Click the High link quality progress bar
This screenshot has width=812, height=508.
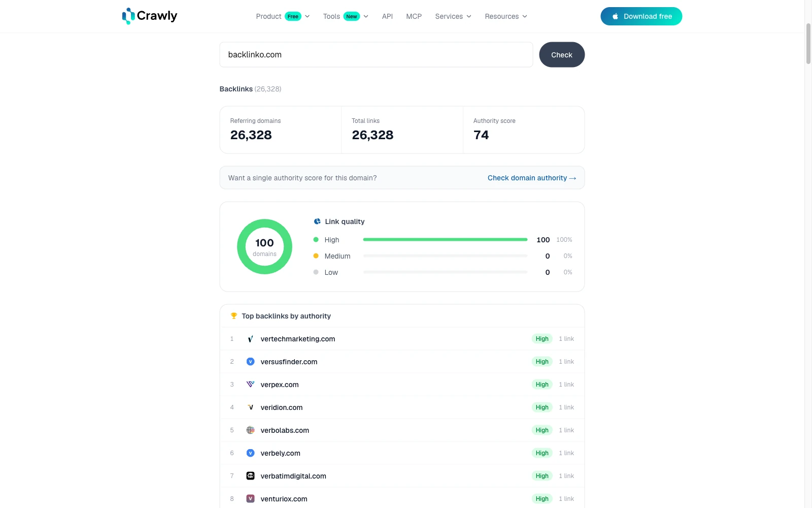445,240
